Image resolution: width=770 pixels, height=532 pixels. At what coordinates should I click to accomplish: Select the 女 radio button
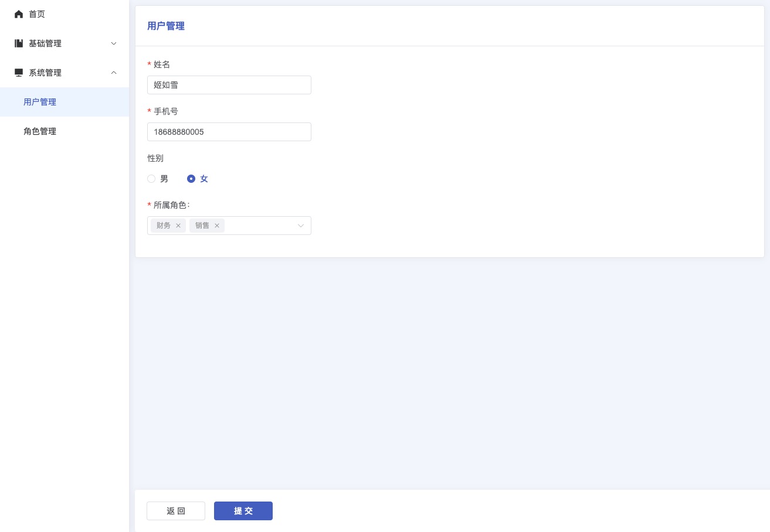tap(191, 179)
